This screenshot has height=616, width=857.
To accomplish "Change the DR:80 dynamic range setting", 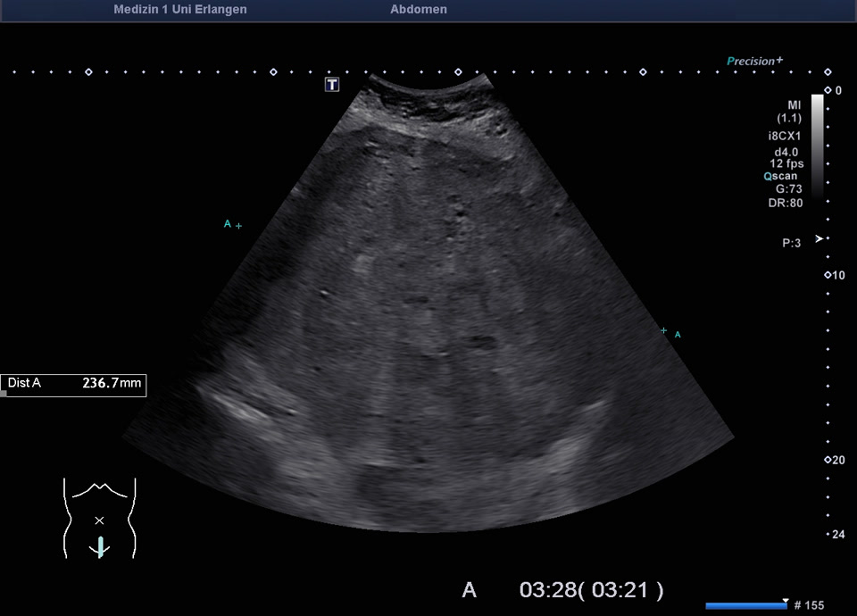I will [785, 203].
